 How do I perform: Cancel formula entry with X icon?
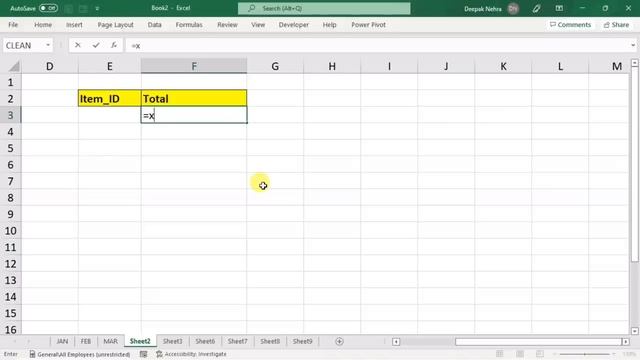click(x=78, y=45)
